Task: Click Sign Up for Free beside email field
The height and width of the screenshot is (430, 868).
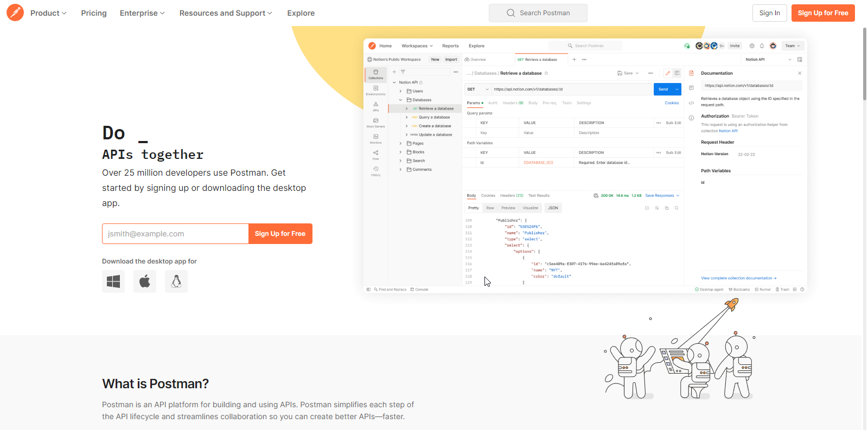Action: [x=280, y=234]
